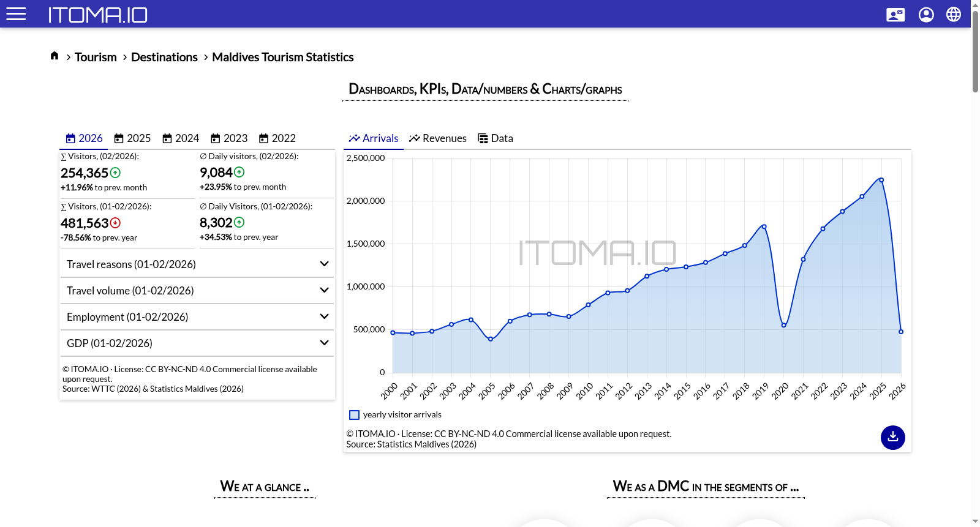
Task: Switch to the Data tab
Action: point(496,138)
